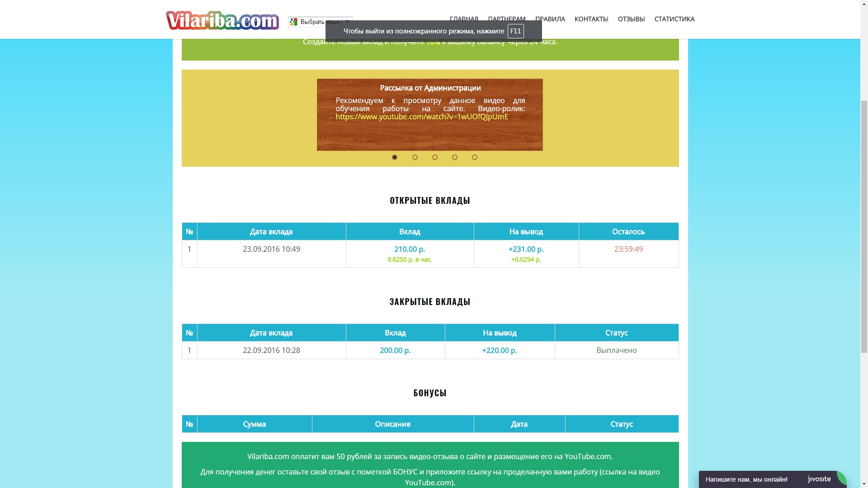Select the fourth carousel slide dot

pos(455,157)
